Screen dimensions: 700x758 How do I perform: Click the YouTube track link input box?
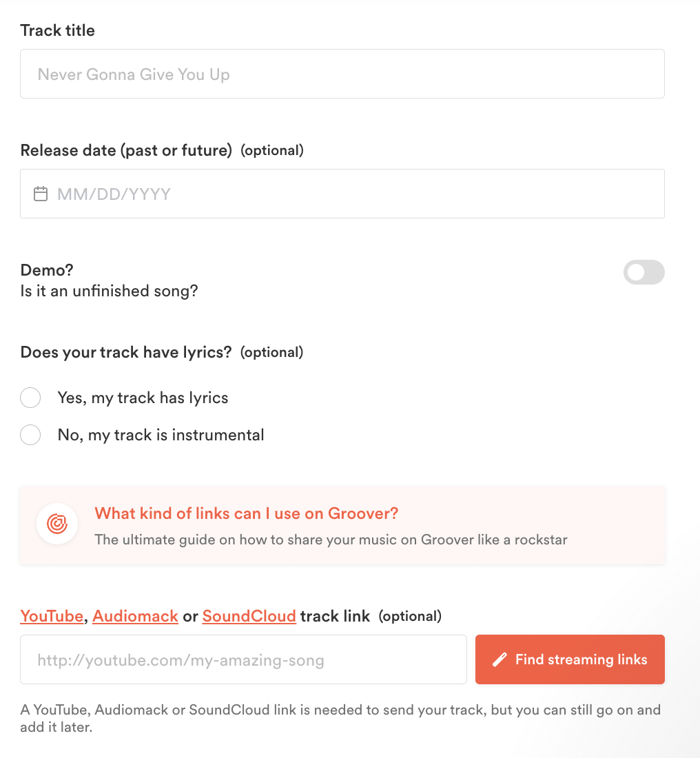coord(244,659)
